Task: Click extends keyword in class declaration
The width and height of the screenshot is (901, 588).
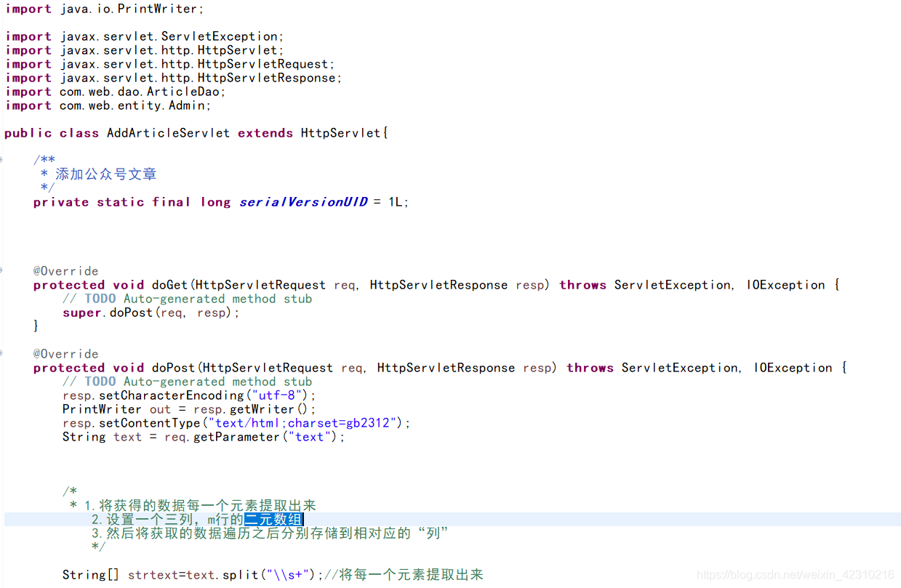Action: pyautogui.click(x=265, y=133)
